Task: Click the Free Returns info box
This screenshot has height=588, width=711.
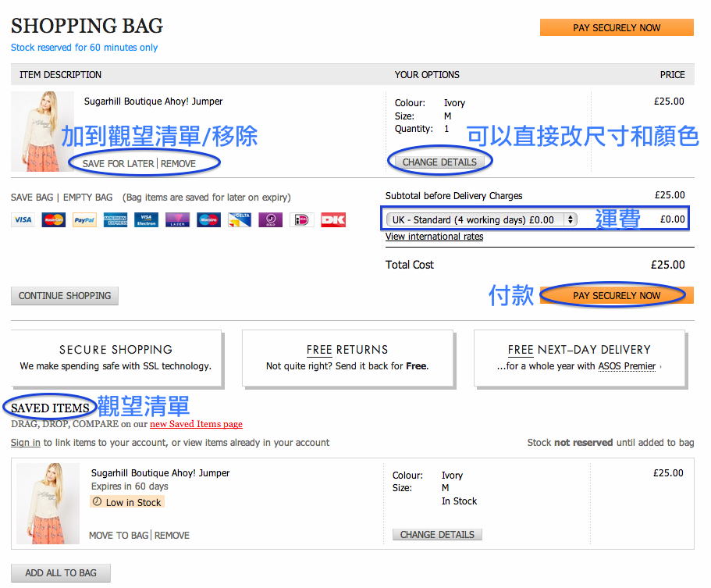Action: tap(347, 358)
